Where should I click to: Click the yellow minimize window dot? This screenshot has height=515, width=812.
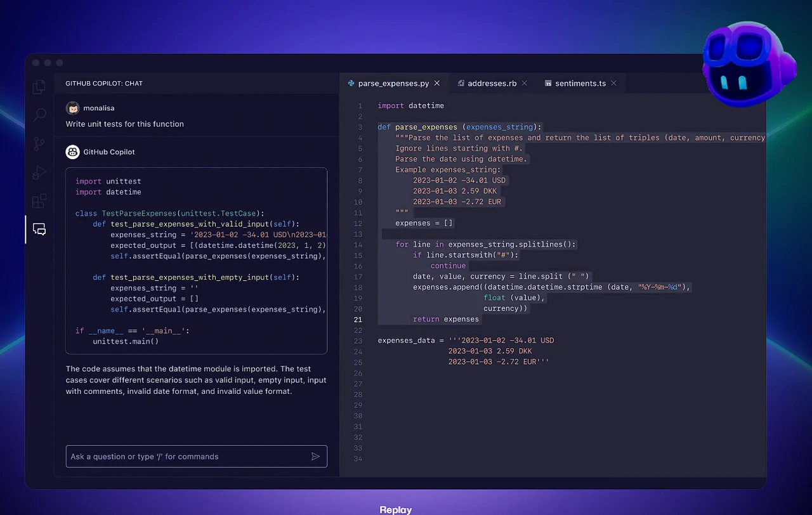pos(48,63)
